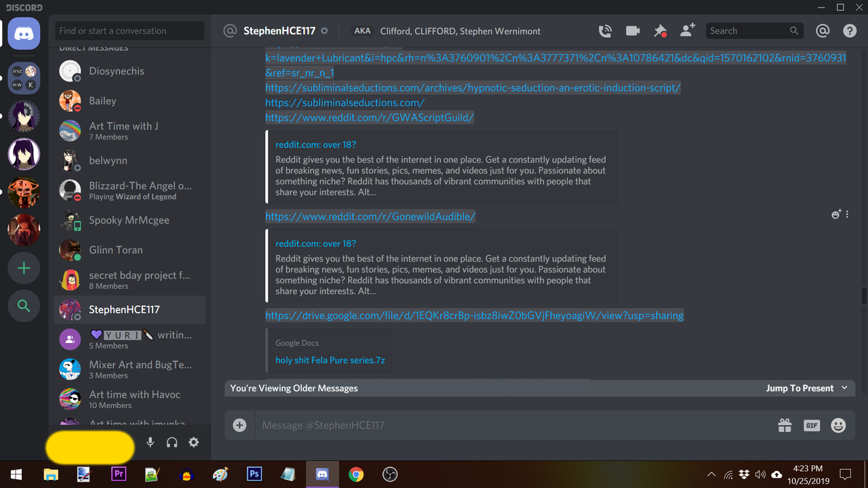Screen dimensions: 868x488
Task: Click the plus attach file button in message box
Action: coord(239,425)
